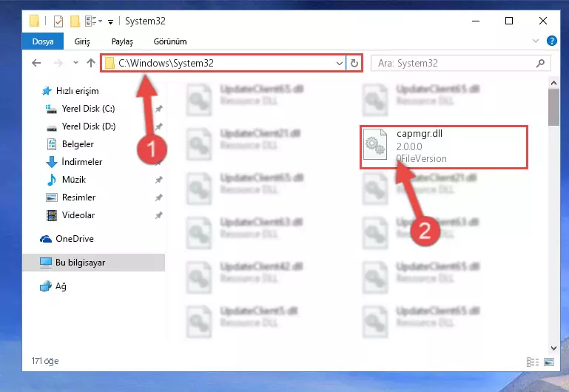This screenshot has width=569, height=392.
Task: Click the Back navigation arrow
Action: coord(36,63)
